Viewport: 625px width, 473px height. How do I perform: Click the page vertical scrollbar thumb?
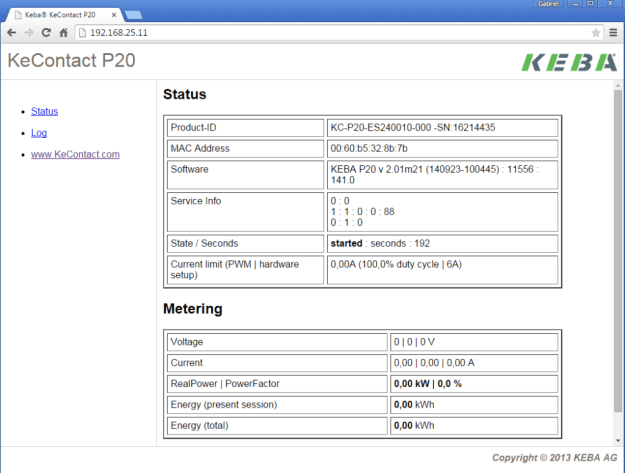tap(618, 251)
